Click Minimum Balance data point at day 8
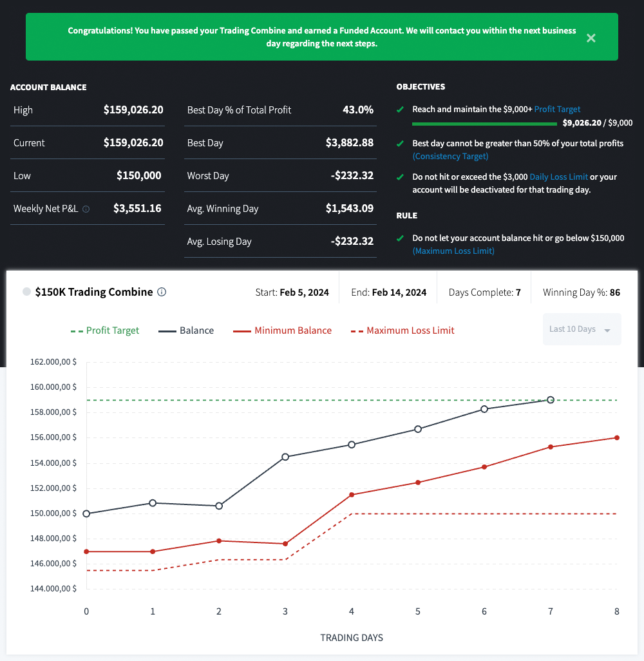The height and width of the screenshot is (661, 644). (x=617, y=438)
